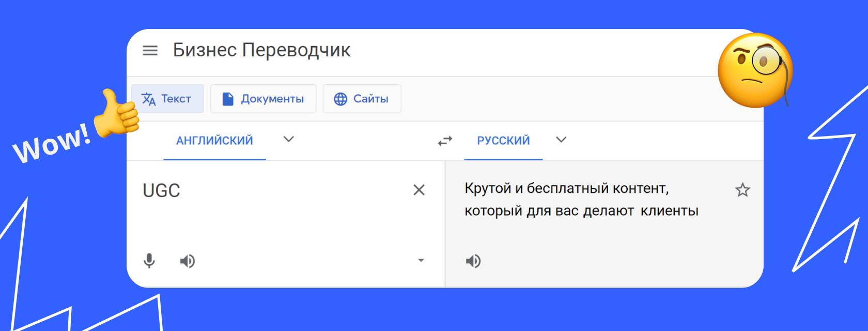
Task: Clear the entered text UGC
Action: [419, 190]
